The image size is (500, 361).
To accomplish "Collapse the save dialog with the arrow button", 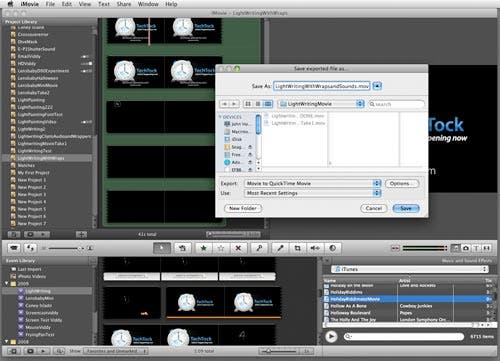I will (x=377, y=86).
